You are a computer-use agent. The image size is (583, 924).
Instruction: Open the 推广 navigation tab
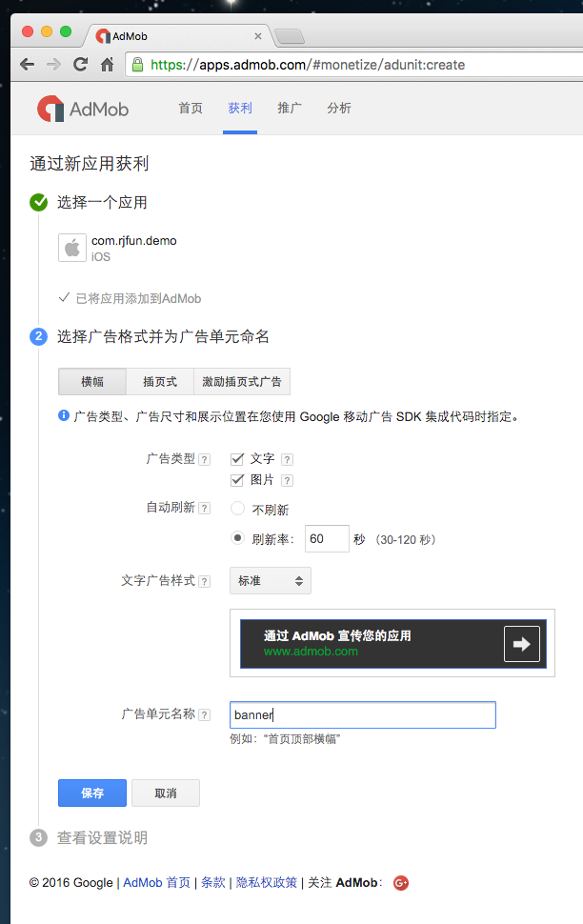(x=290, y=109)
